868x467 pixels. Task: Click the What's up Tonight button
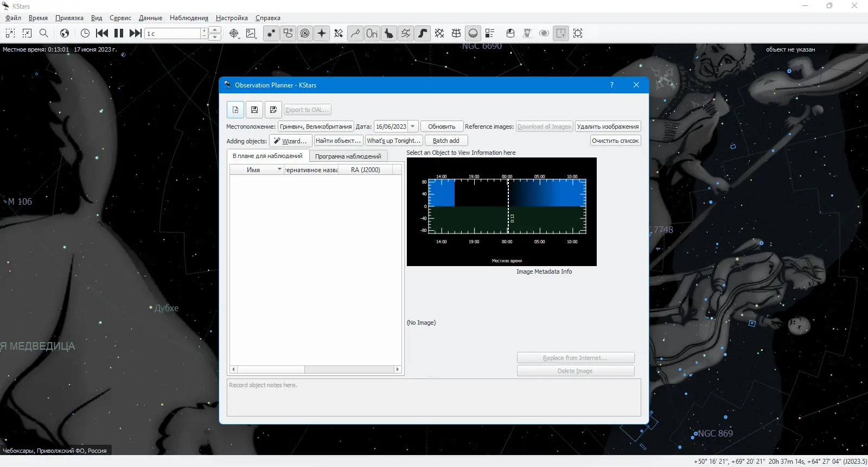(394, 141)
